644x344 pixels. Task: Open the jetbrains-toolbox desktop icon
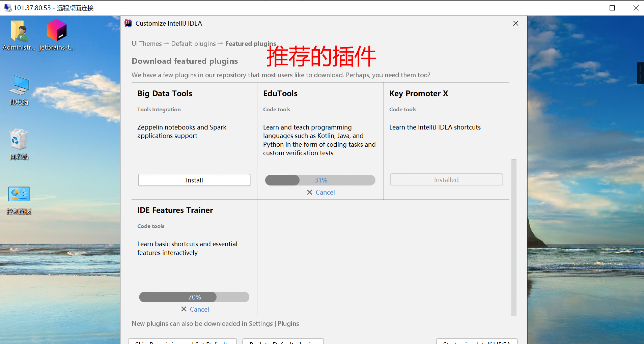tap(57, 35)
